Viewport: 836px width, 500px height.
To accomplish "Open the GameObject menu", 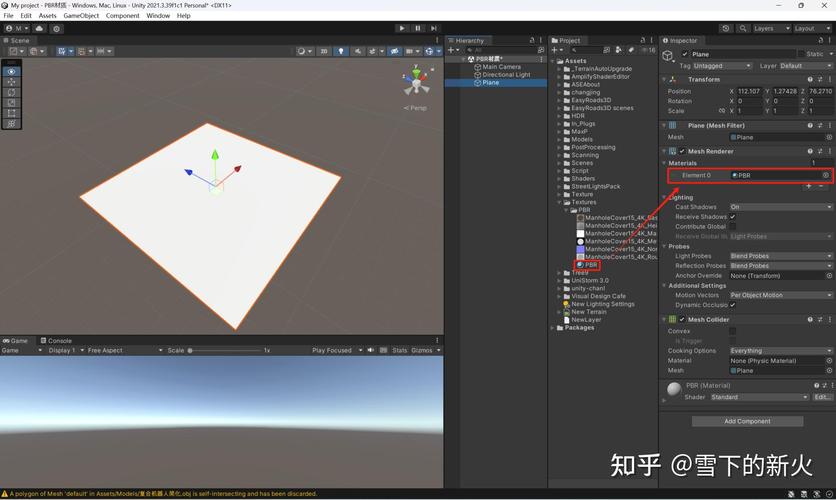I will tap(81, 16).
